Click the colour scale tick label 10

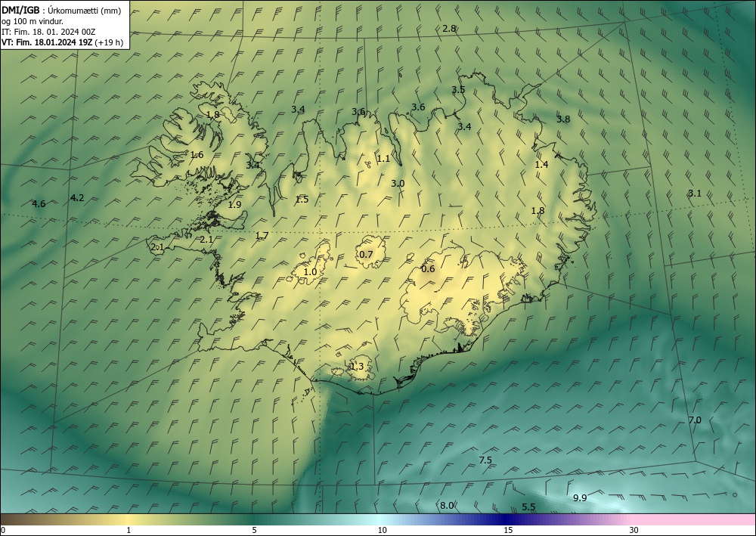click(382, 531)
